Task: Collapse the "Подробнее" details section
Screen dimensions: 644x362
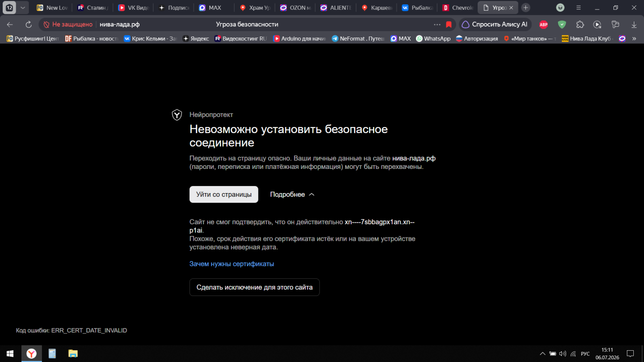Action: [292, 194]
